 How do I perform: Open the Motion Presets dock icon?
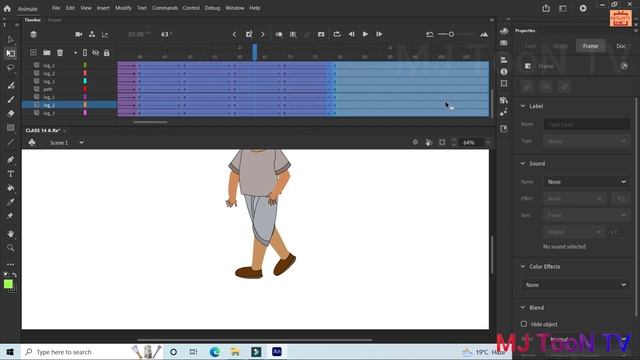tap(504, 112)
